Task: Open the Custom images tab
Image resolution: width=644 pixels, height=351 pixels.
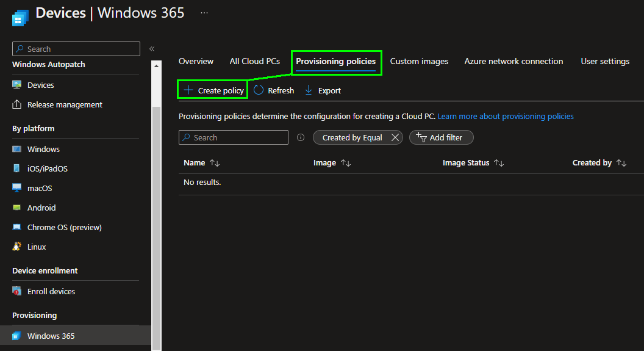Action: point(419,61)
